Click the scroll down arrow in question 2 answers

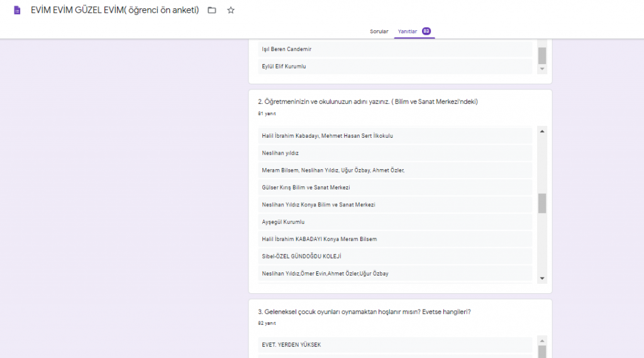[x=542, y=278]
